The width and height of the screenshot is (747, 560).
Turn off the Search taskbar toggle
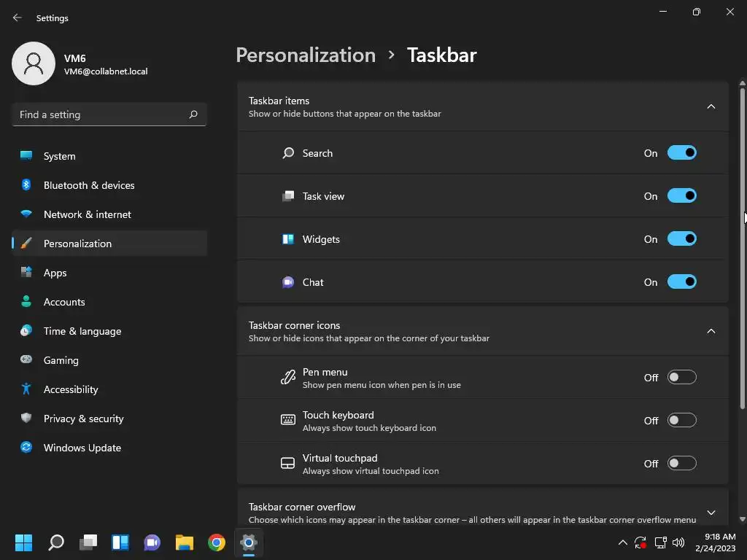tap(682, 153)
